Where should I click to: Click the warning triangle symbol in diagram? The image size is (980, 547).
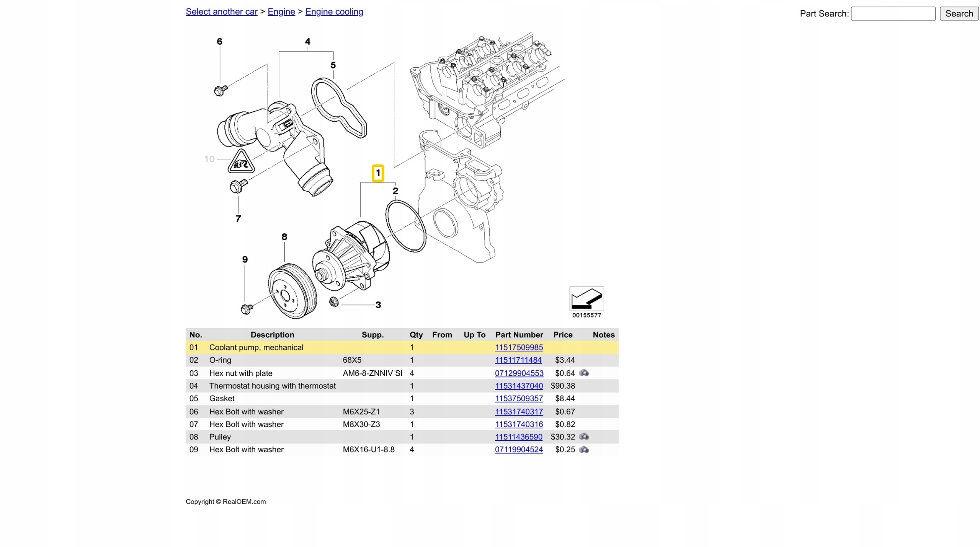tap(241, 163)
